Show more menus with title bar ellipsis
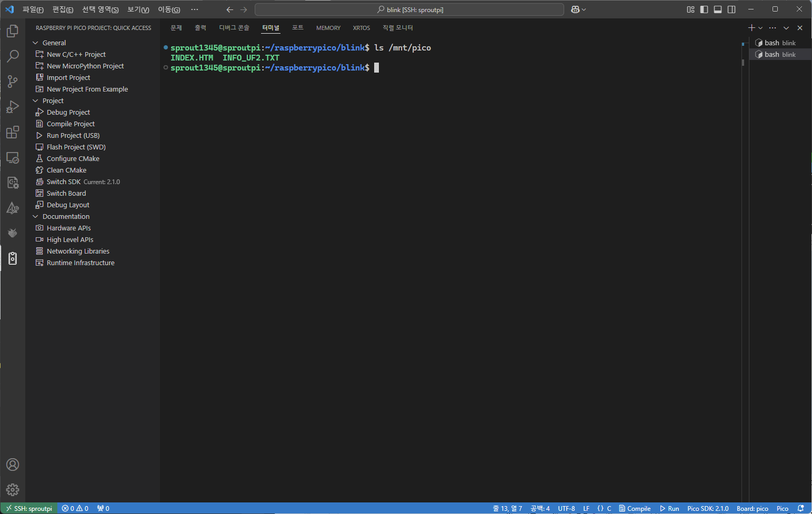 pos(195,9)
